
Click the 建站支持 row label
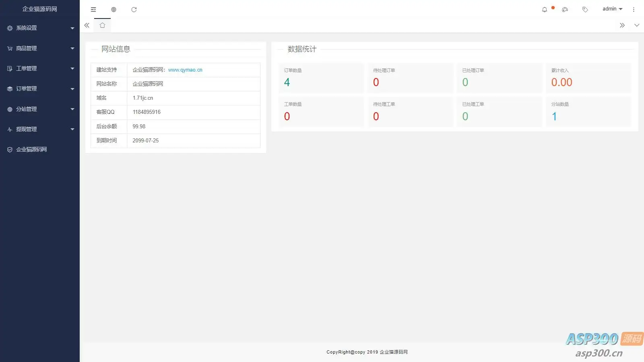tap(107, 70)
